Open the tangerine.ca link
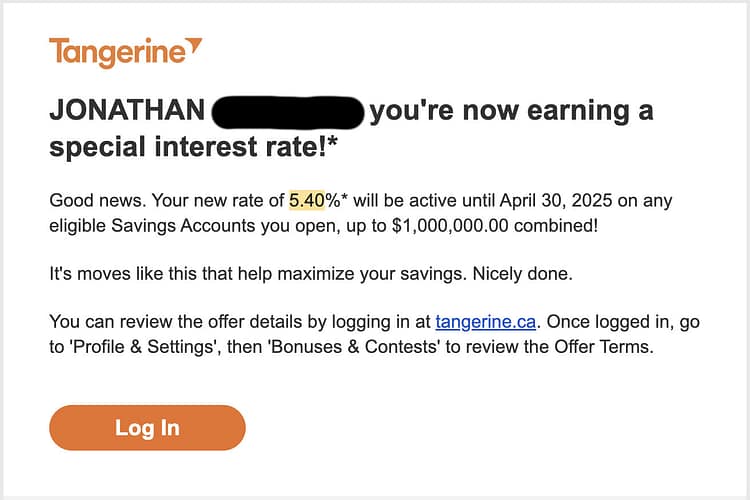This screenshot has height=500, width=750. [486, 322]
